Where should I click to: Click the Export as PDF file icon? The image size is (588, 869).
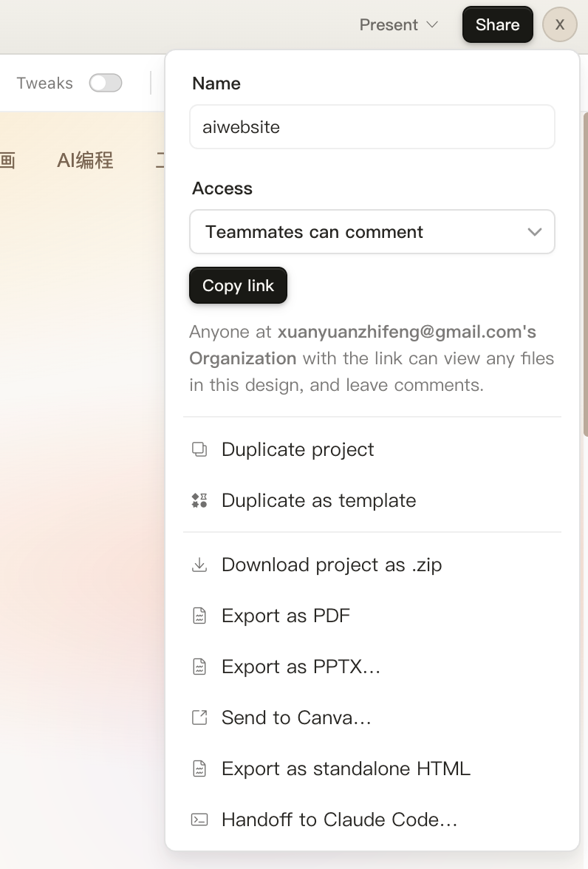(199, 616)
